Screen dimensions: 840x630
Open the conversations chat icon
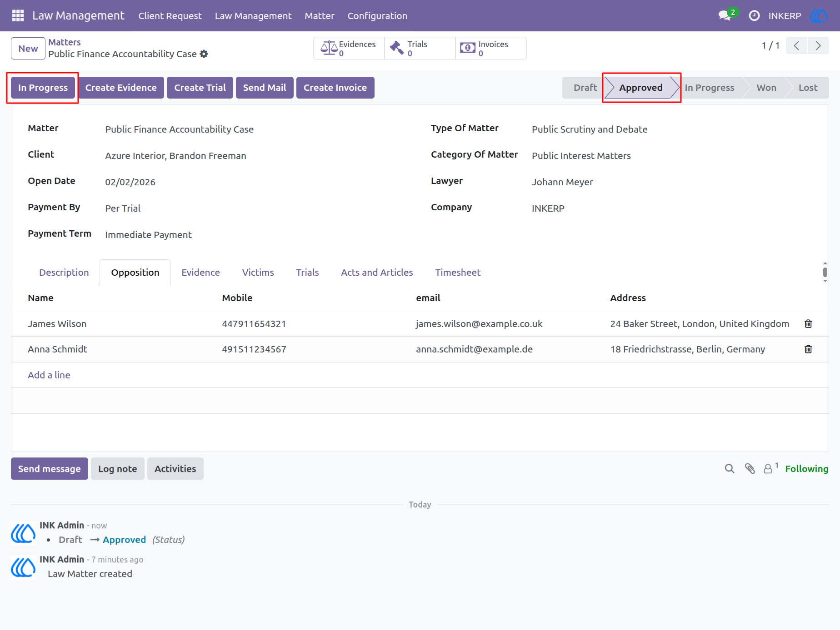pyautogui.click(x=725, y=15)
